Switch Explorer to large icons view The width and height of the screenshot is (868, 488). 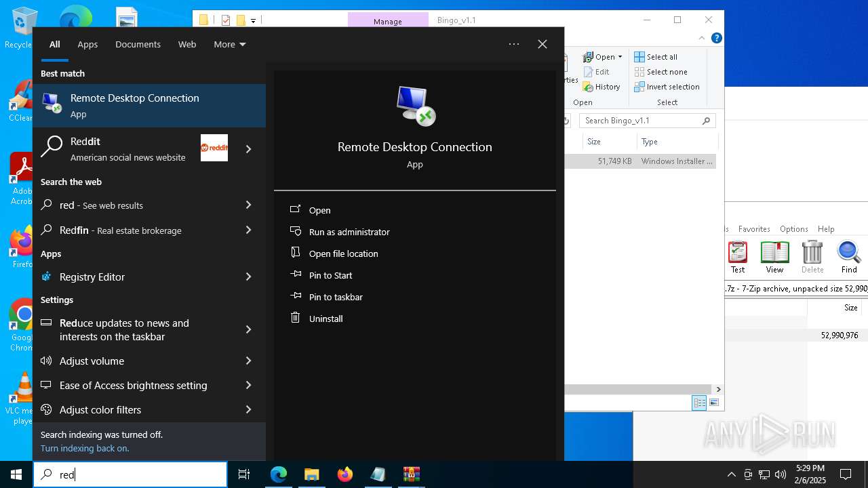click(x=714, y=403)
